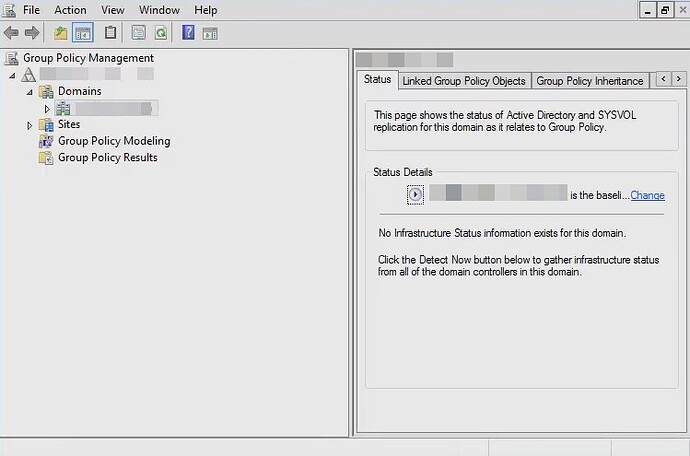Viewport: 690px width, 456px height.
Task: Switch to Group Policy Inheritance tab
Action: [x=590, y=81]
